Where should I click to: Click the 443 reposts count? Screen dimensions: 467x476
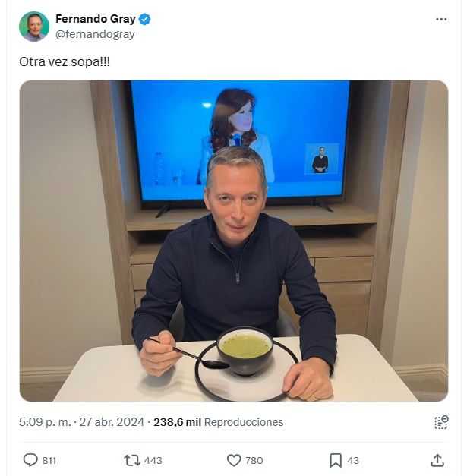[153, 461]
